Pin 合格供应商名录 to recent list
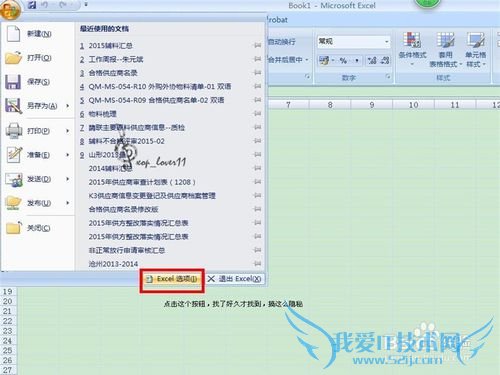Image resolution: width=500 pixels, height=375 pixels. [258, 72]
